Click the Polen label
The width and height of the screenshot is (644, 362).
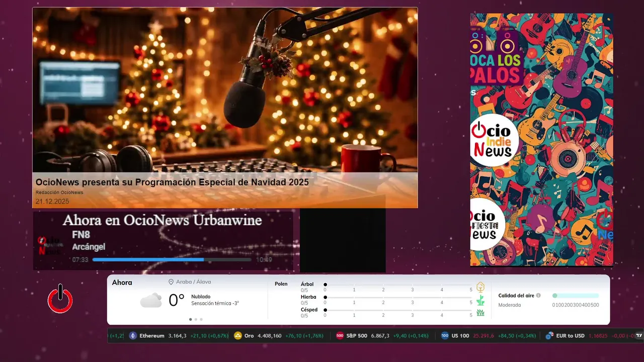click(x=281, y=284)
